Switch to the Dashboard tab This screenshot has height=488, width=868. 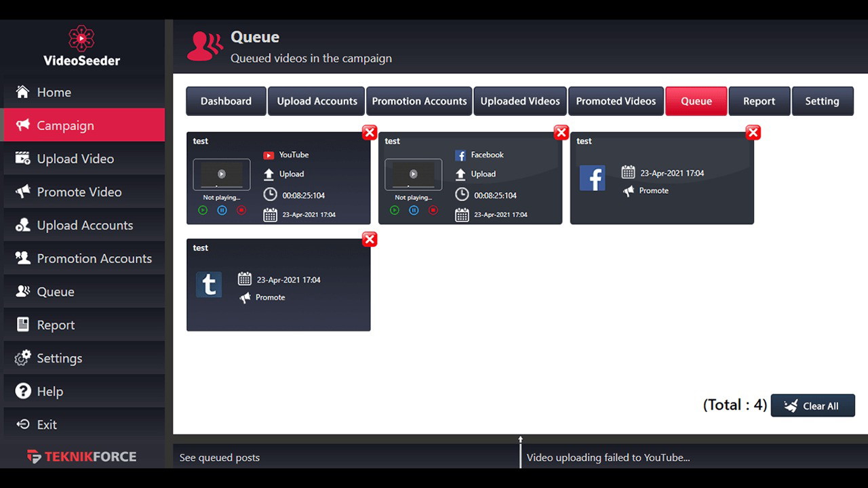pyautogui.click(x=226, y=101)
